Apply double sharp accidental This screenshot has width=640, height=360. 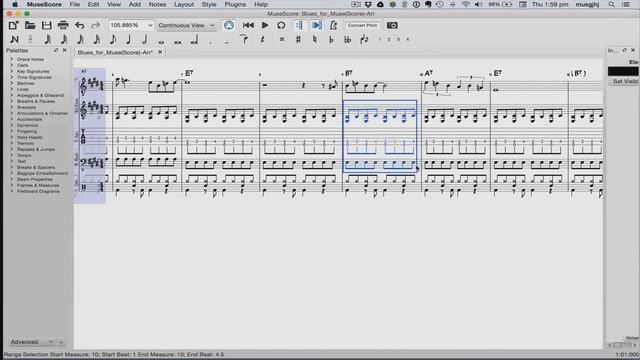click(x=282, y=40)
